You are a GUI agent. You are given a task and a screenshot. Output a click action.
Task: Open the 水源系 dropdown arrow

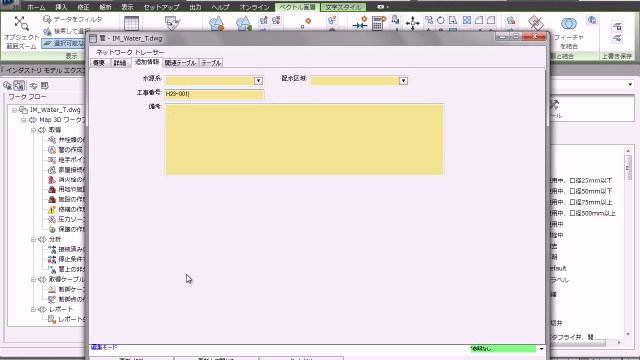[x=258, y=81]
